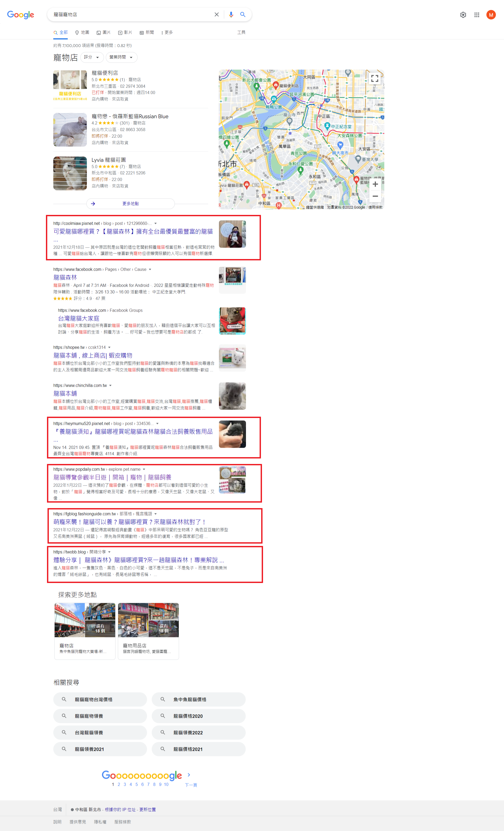Clear the search box with the X icon
The image size is (504, 831).
(x=217, y=14)
